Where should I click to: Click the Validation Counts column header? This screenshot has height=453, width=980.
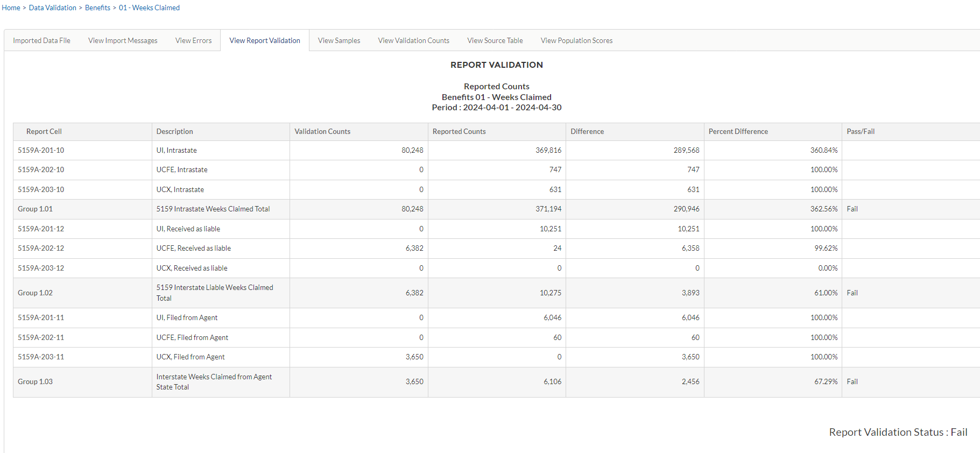pos(322,131)
